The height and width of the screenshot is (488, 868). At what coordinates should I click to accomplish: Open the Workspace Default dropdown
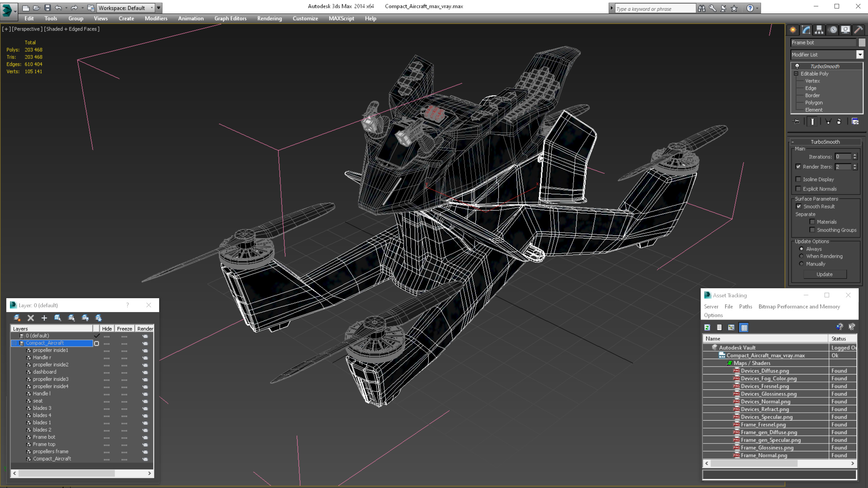click(125, 8)
